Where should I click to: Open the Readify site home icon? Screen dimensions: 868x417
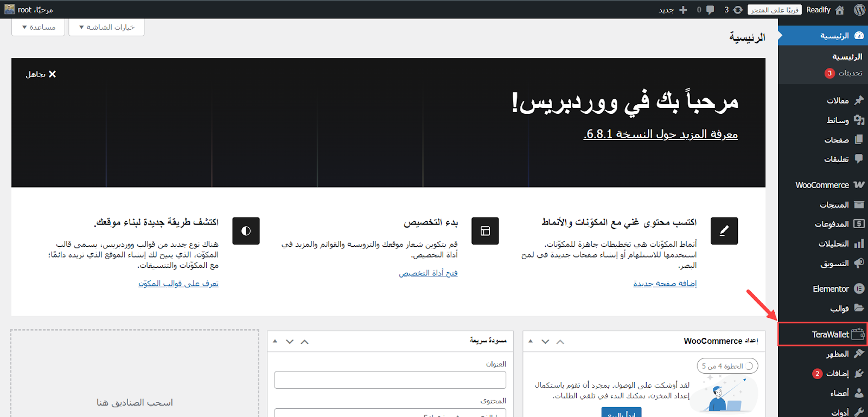tap(840, 10)
